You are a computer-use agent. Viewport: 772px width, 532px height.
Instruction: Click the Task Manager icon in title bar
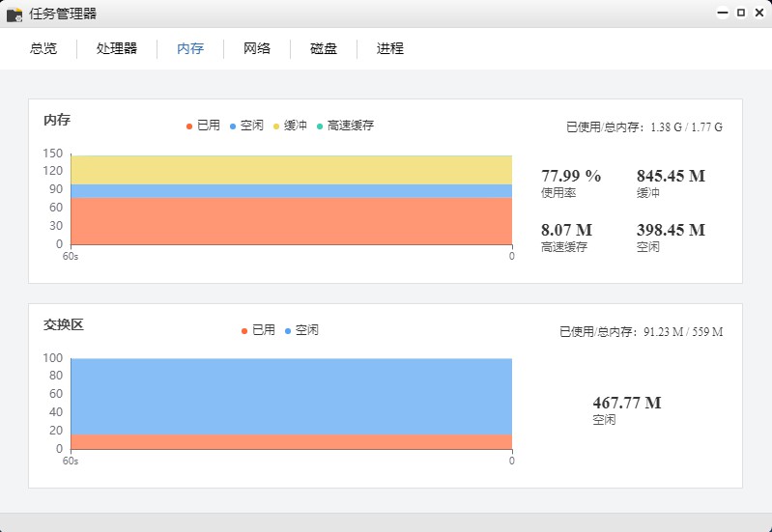14,14
